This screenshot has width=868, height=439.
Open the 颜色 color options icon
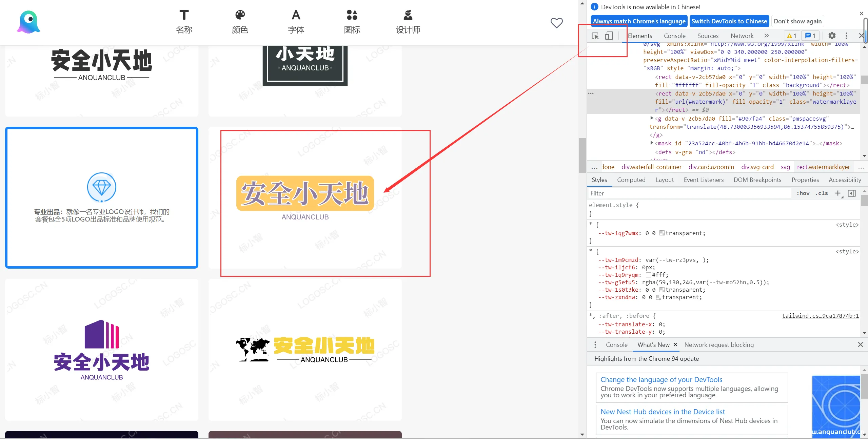(x=240, y=15)
